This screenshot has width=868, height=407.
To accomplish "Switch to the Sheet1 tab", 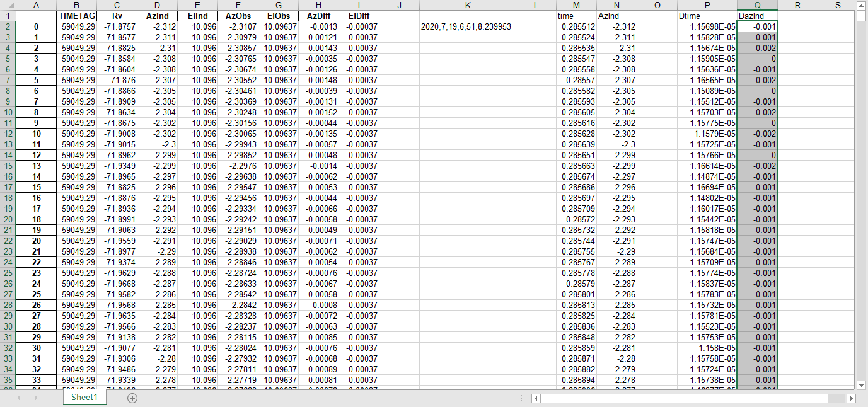I will click(84, 398).
